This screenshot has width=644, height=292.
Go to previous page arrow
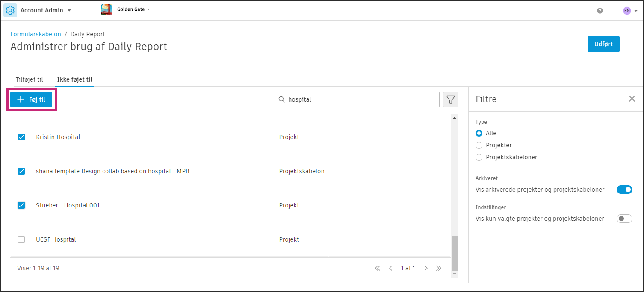[390, 268]
